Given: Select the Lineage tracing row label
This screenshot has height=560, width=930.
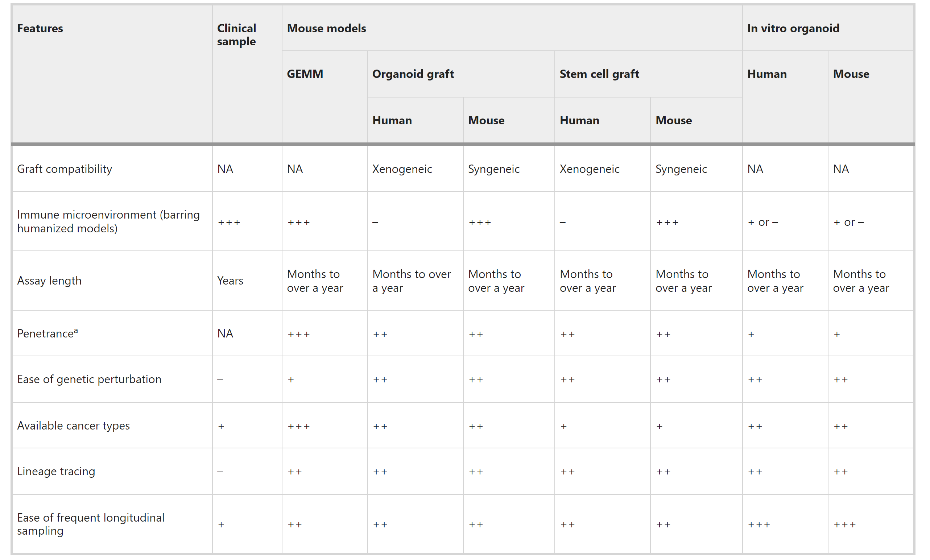Looking at the screenshot, I should pos(56,471).
